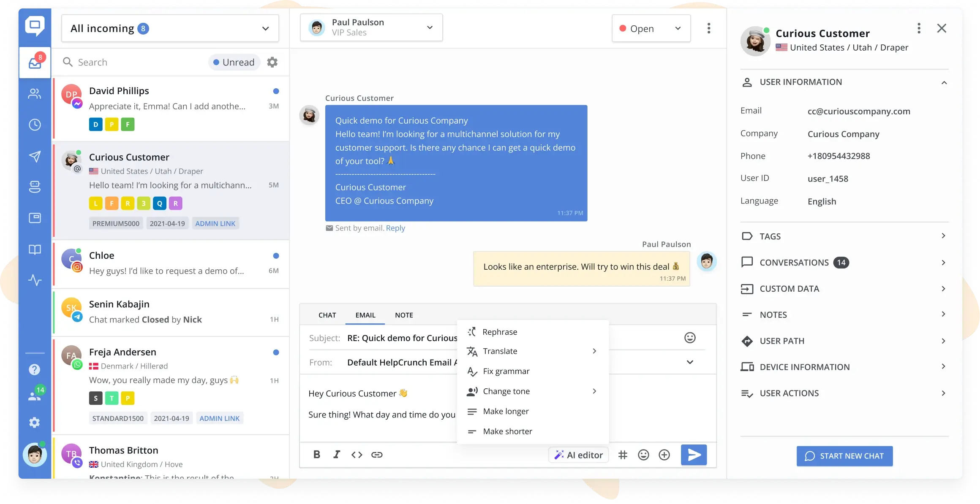Select the NOTE tab in reply box
This screenshot has width=980, height=504.
pos(404,314)
